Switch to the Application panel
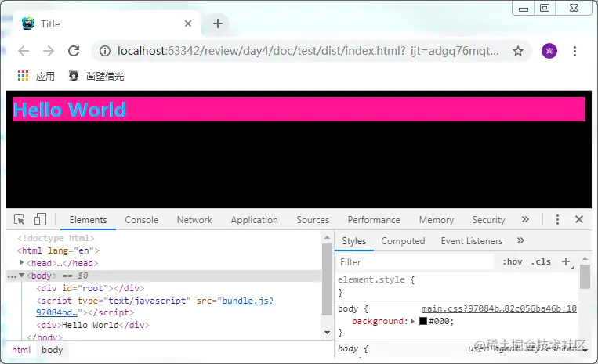The image size is (598, 364). [x=255, y=220]
